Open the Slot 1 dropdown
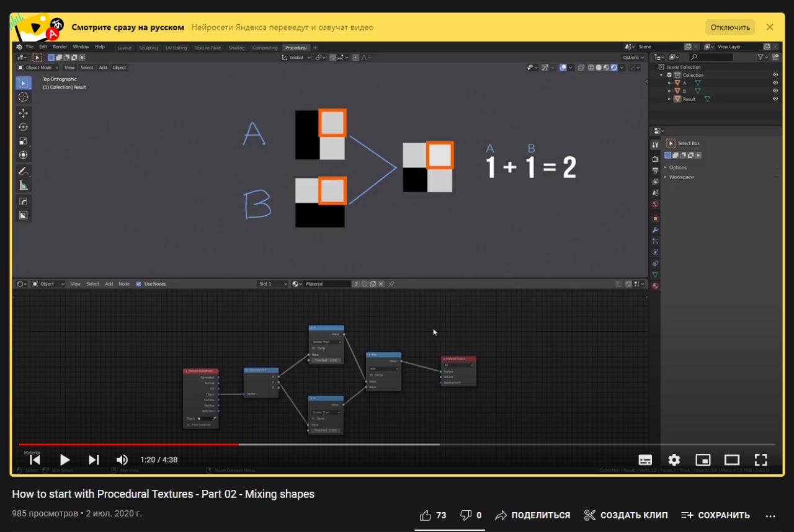The image size is (794, 532). point(273,284)
